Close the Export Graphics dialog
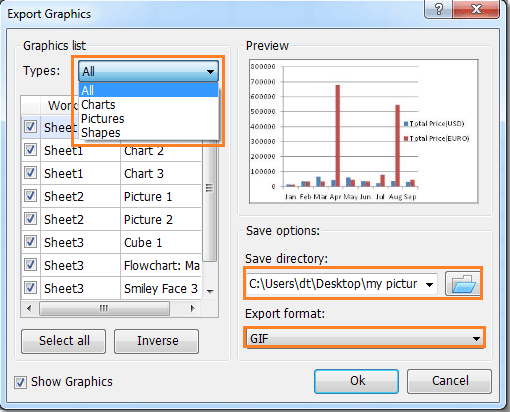Image resolution: width=510 pixels, height=412 pixels. [x=476, y=9]
